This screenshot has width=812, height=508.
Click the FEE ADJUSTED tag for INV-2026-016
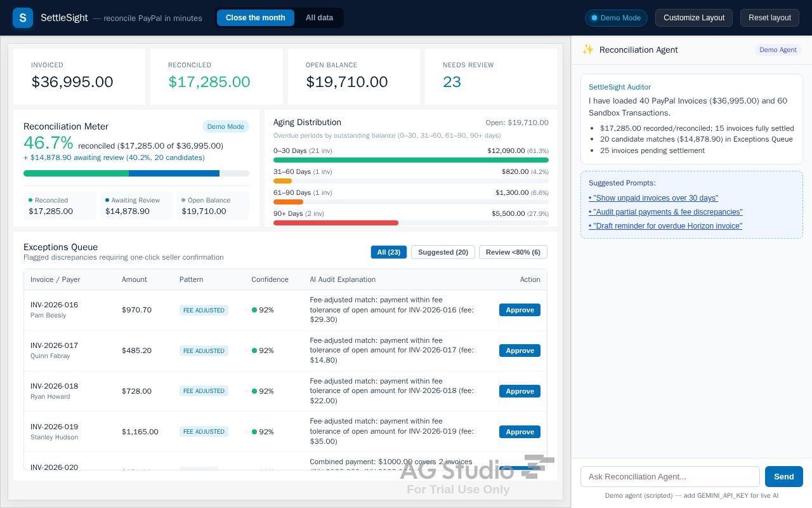point(204,310)
